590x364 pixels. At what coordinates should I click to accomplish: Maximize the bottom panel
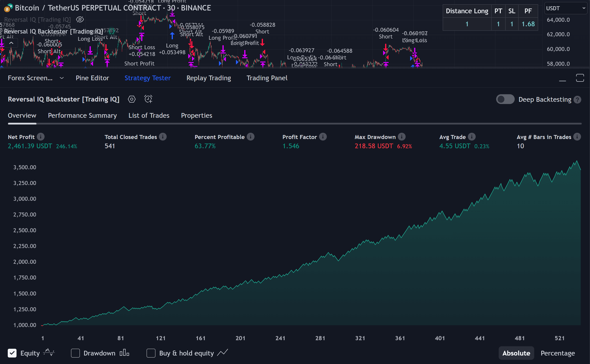click(580, 78)
